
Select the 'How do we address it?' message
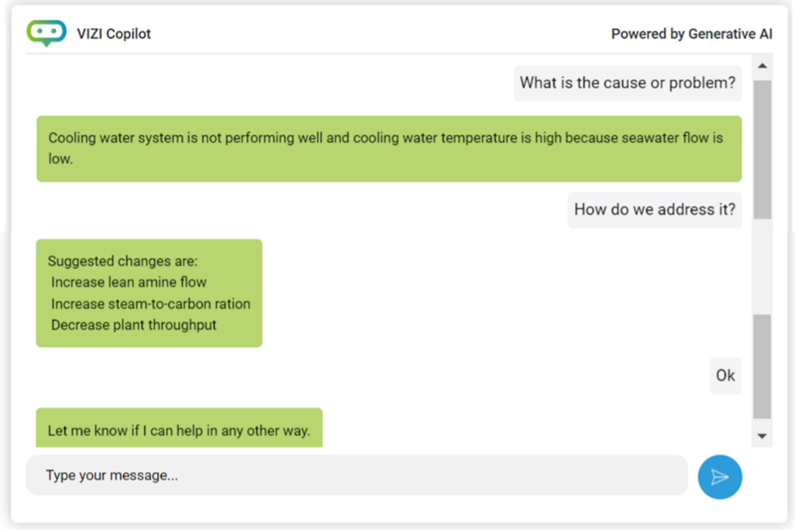(655, 210)
